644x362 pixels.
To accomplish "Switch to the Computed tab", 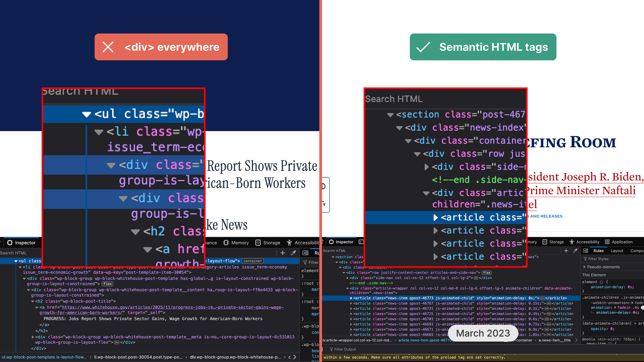I will (x=637, y=251).
